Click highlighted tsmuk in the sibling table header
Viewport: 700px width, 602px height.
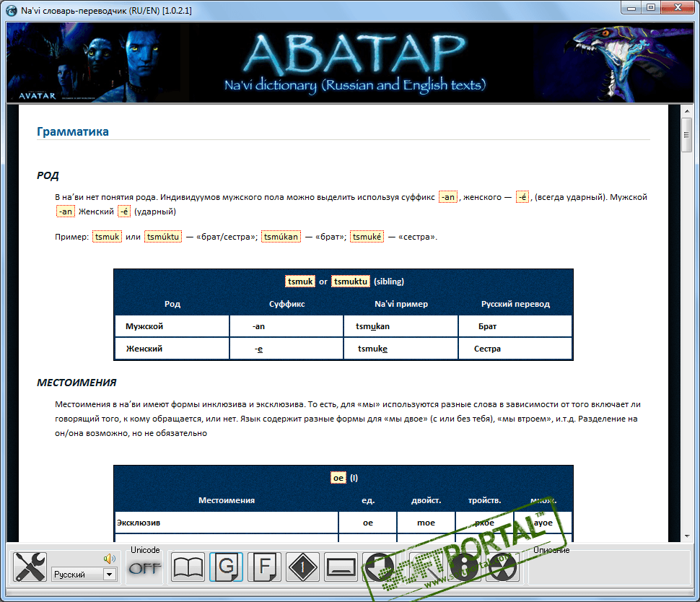point(300,282)
